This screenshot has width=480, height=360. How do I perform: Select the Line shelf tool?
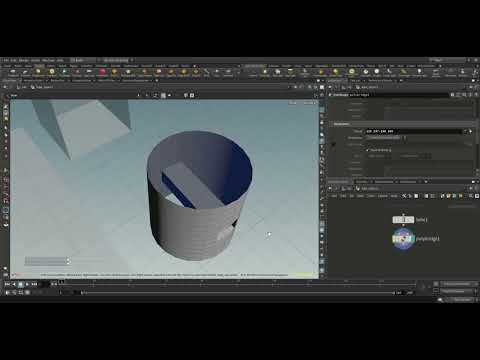[89, 73]
